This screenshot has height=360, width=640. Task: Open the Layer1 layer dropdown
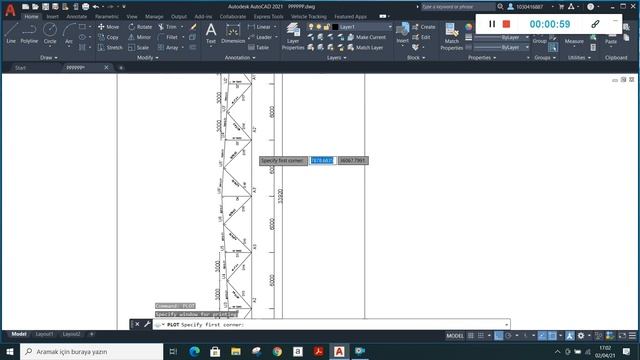[390, 27]
